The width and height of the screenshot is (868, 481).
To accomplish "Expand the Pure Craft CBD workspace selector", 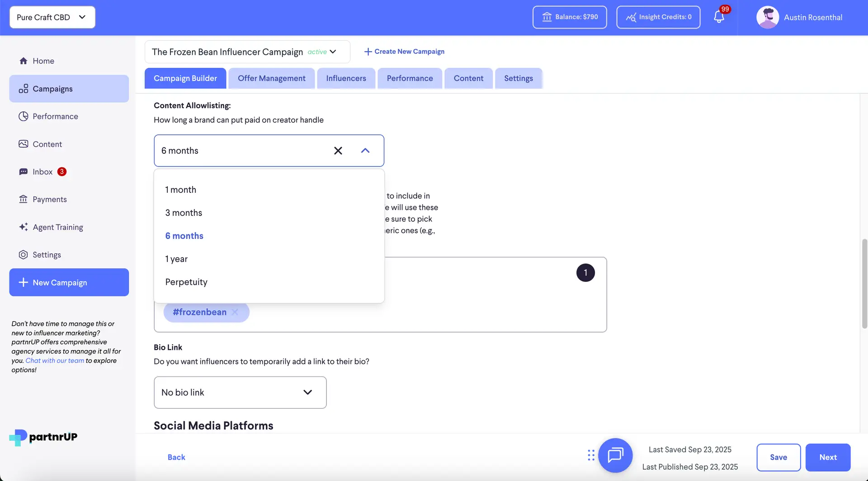I will (x=52, y=17).
